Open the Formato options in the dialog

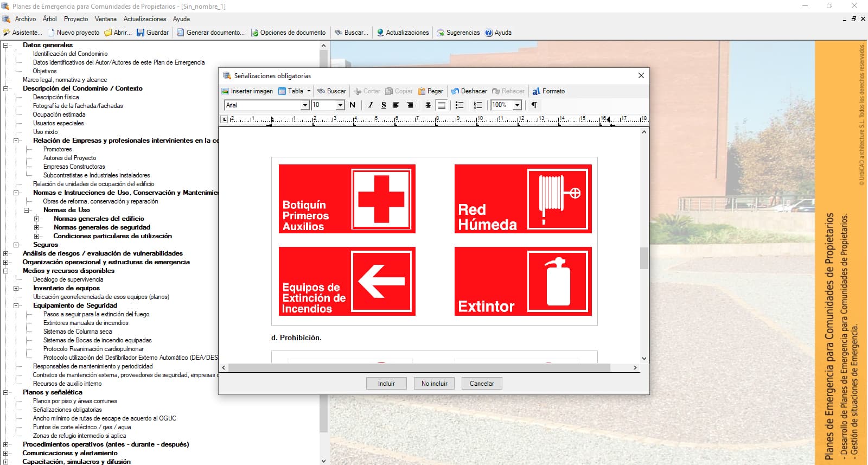point(548,91)
